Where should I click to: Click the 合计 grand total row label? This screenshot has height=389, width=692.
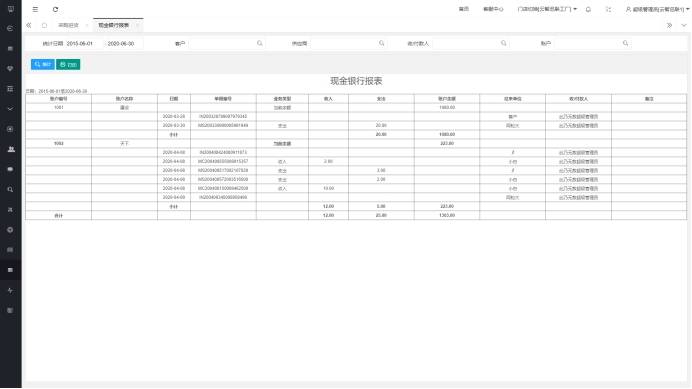point(59,215)
